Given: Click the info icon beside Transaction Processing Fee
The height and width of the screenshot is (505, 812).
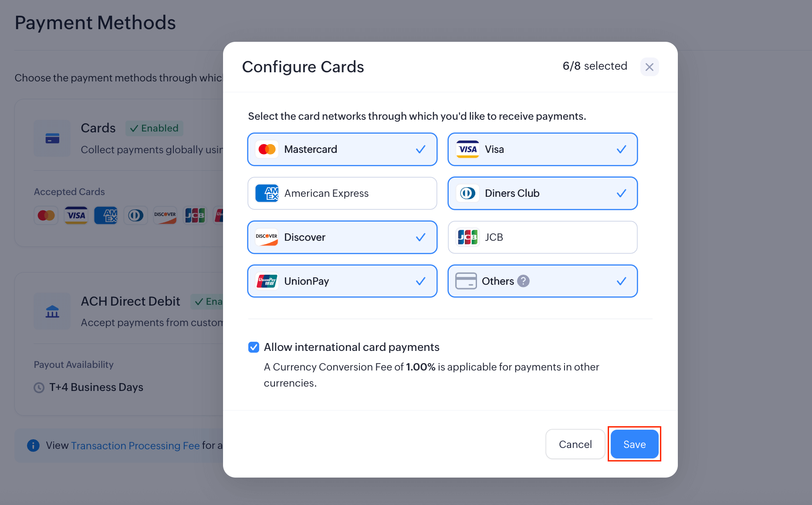Looking at the screenshot, I should point(33,445).
